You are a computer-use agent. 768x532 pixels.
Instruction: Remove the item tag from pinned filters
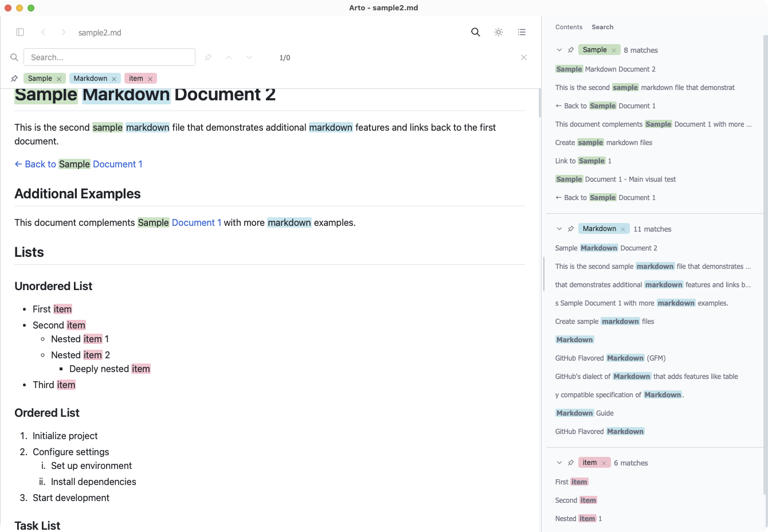point(150,78)
